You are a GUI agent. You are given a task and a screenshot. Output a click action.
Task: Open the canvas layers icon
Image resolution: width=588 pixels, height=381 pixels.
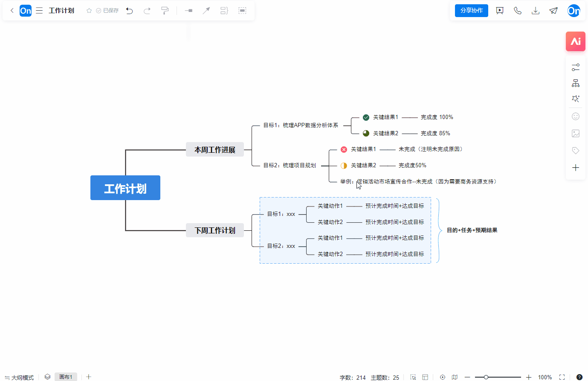point(47,377)
